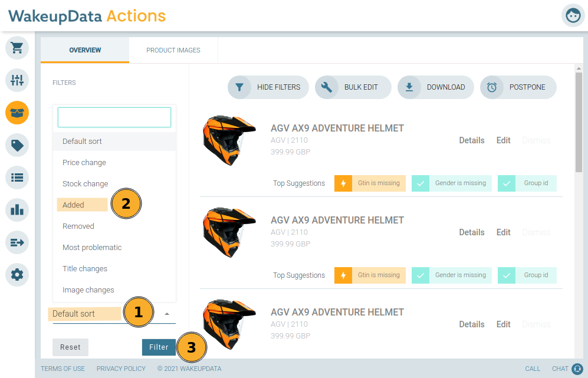Focus the sort search input field

114,117
